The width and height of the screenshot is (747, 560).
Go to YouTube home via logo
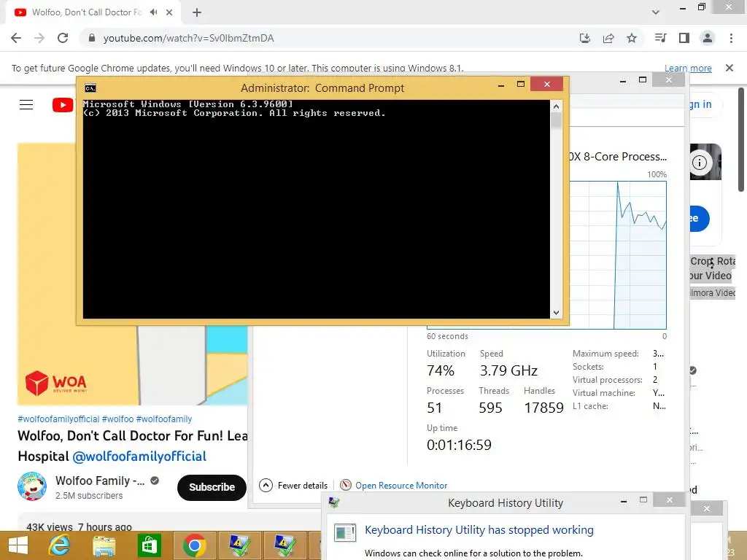coord(63,105)
